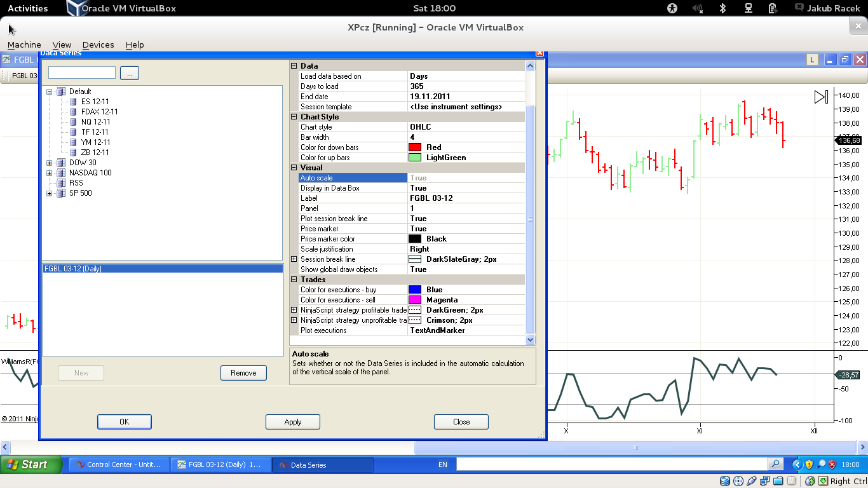
Task: Click the property grid scroll down arrow
Action: pyautogui.click(x=531, y=340)
